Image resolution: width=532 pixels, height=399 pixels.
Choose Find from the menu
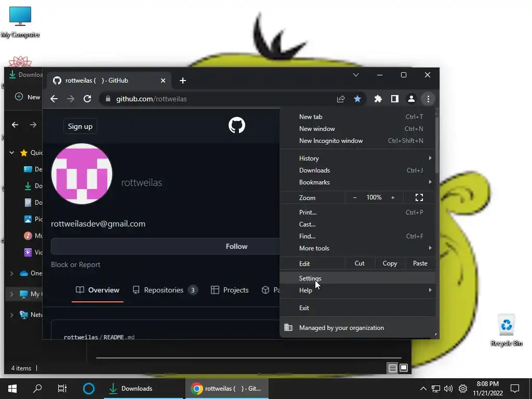pos(357,236)
